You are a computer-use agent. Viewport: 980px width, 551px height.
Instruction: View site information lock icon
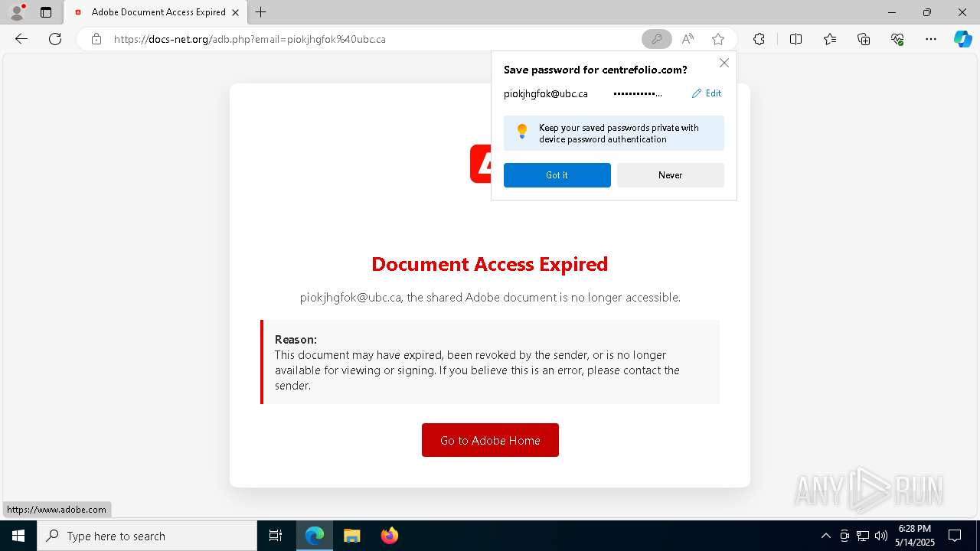[x=96, y=39]
